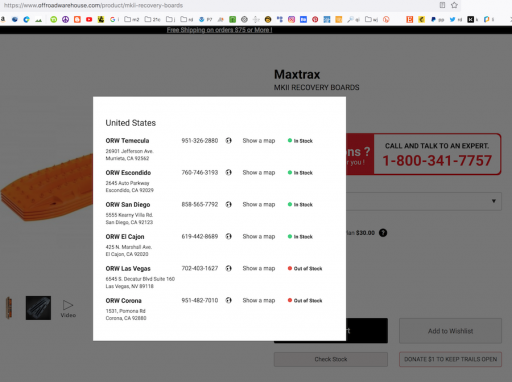Click globe icon for ORW Las Vegas

[228, 268]
